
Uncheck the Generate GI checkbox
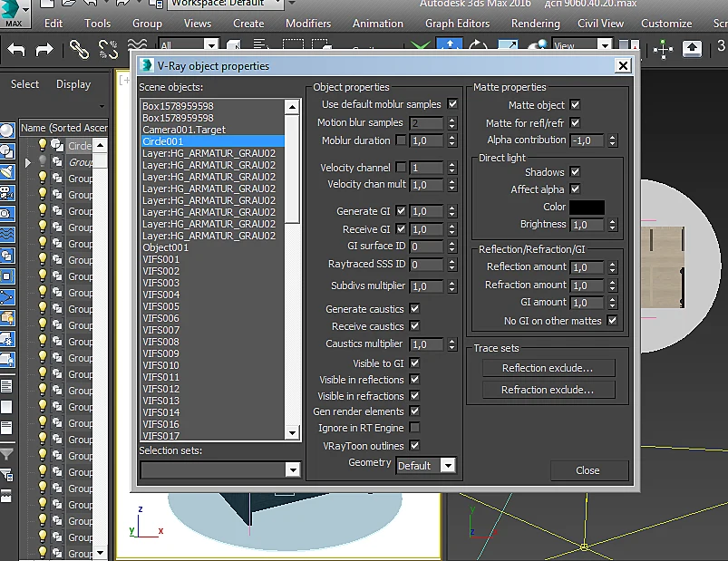coord(401,210)
